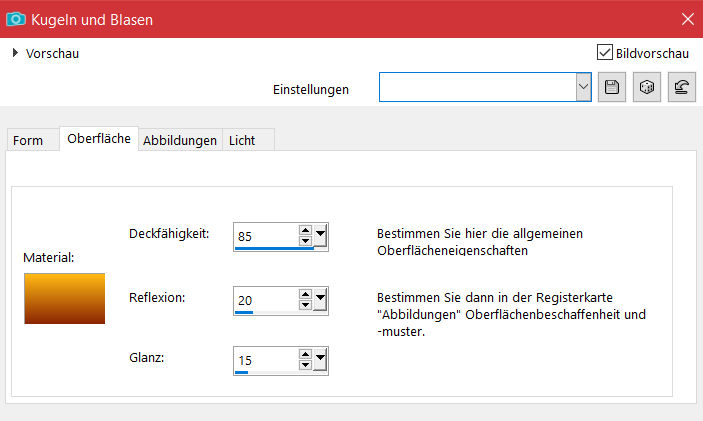Click into the Deckfähigkeit value field
Viewport: 703px width, 421px height.
tap(265, 236)
